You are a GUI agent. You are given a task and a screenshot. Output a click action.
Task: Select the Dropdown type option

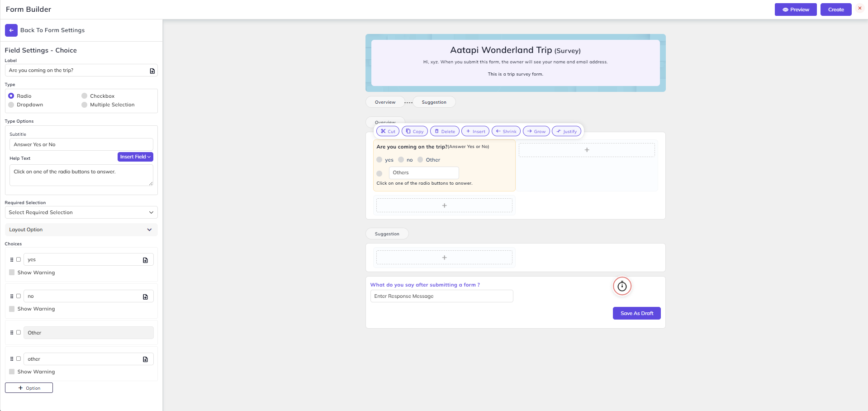coord(11,105)
